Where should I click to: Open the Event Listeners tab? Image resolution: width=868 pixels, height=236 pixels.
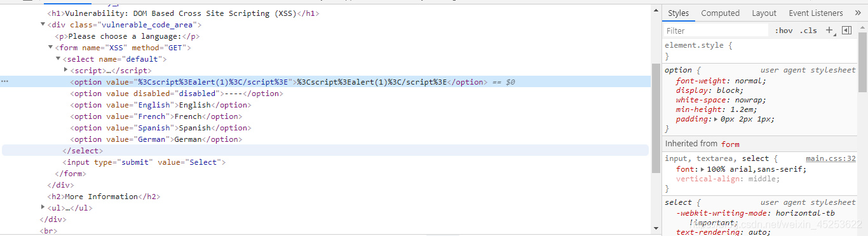pos(815,13)
